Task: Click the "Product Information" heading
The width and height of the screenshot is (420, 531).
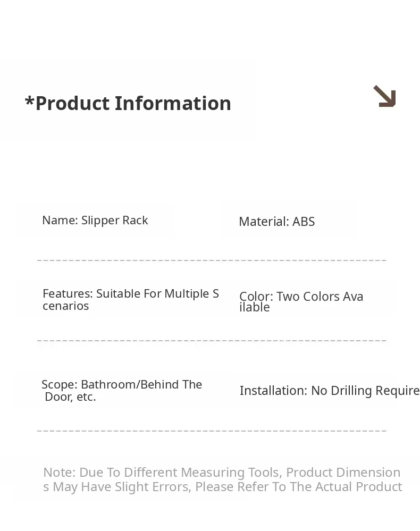Action: [x=133, y=103]
